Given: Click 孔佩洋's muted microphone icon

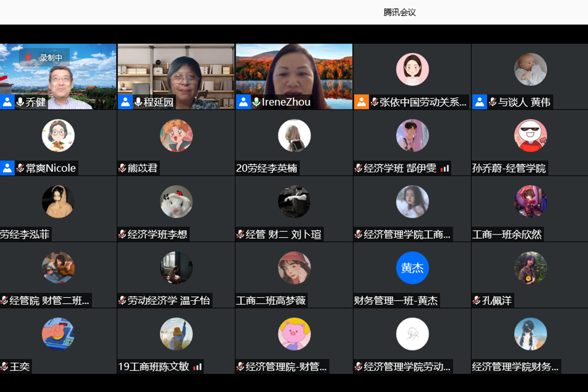Looking at the screenshot, I should click(477, 301).
